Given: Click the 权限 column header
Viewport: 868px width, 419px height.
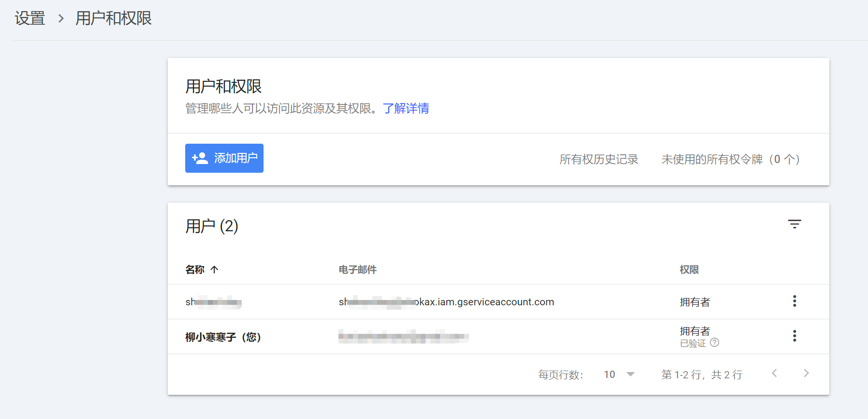Looking at the screenshot, I should (689, 269).
